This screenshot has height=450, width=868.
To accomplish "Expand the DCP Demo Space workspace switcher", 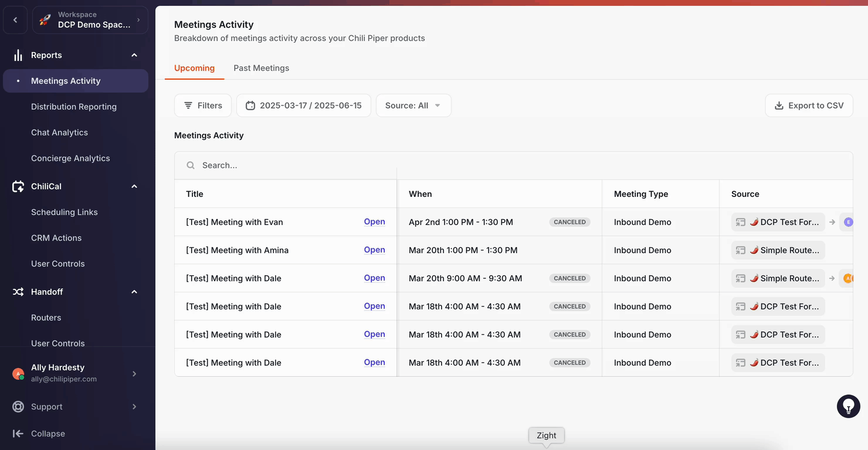I will pos(90,20).
